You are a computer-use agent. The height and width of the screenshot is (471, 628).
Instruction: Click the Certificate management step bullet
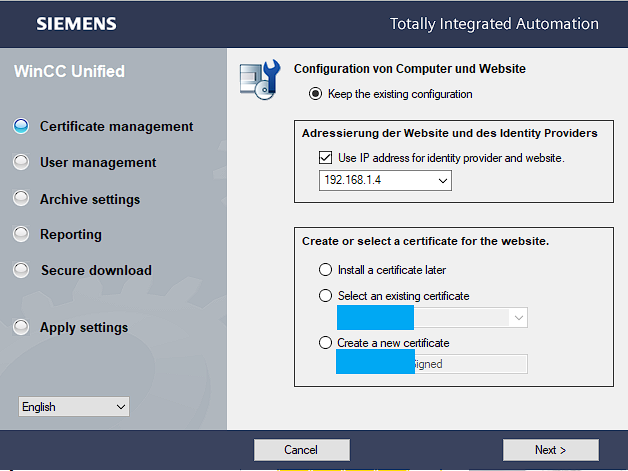tap(21, 126)
